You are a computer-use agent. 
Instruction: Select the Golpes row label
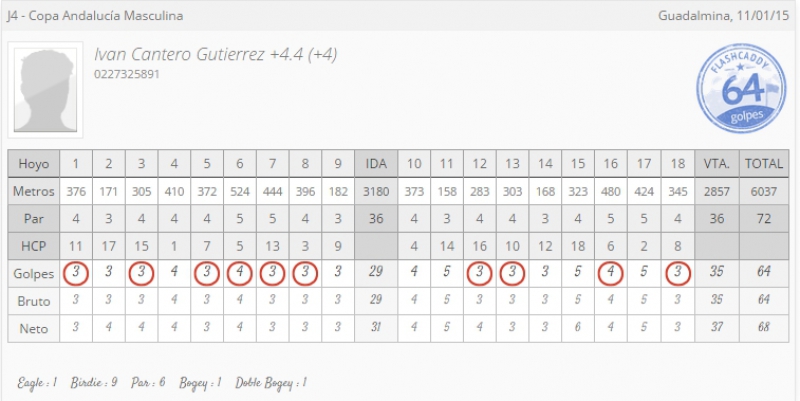(34, 273)
